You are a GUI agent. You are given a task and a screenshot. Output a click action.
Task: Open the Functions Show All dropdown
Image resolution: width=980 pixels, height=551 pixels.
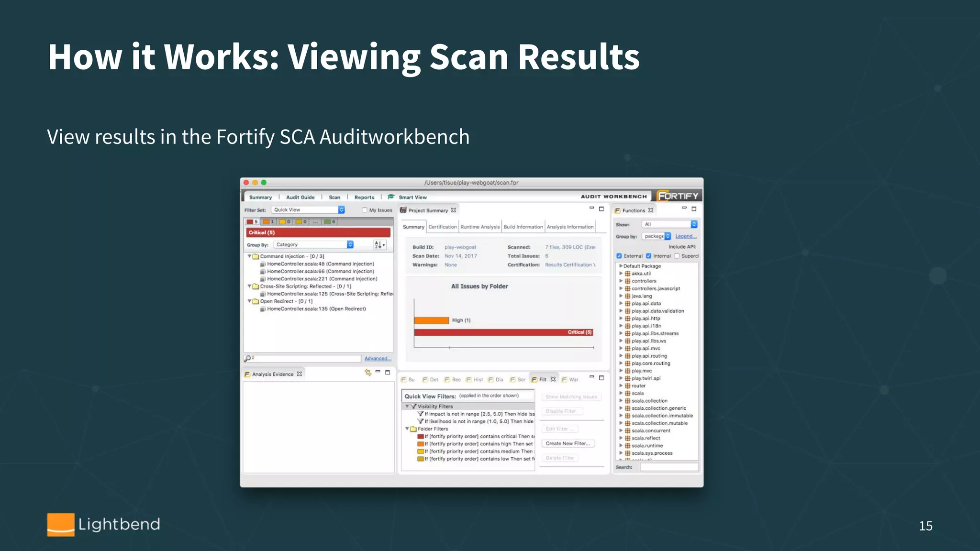coord(670,224)
